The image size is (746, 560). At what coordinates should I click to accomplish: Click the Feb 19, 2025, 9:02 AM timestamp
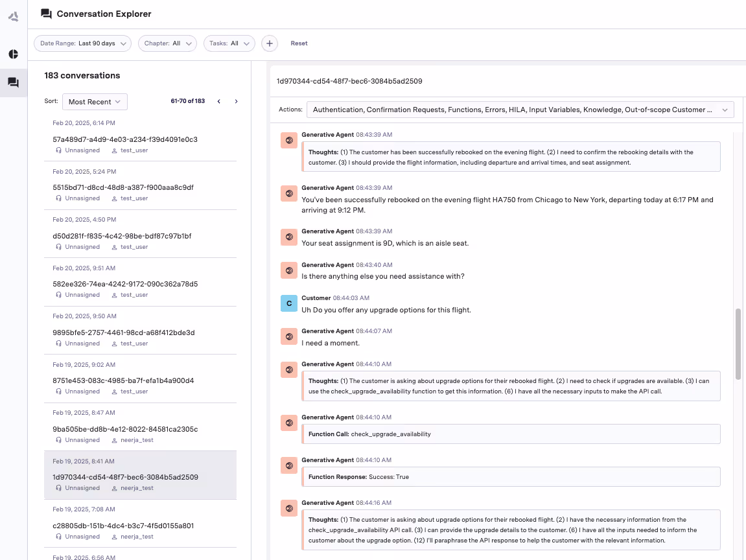tap(84, 365)
